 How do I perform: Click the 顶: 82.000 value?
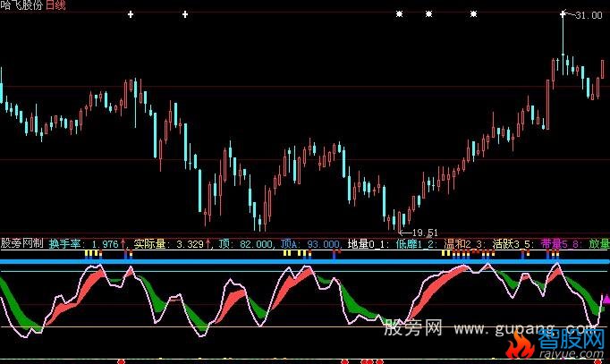coord(245,244)
